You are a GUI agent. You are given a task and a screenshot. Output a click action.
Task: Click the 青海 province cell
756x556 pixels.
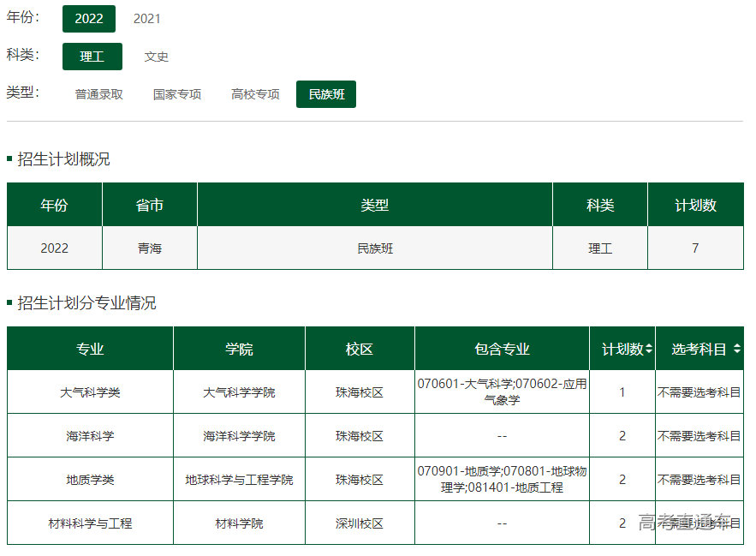tap(149, 248)
